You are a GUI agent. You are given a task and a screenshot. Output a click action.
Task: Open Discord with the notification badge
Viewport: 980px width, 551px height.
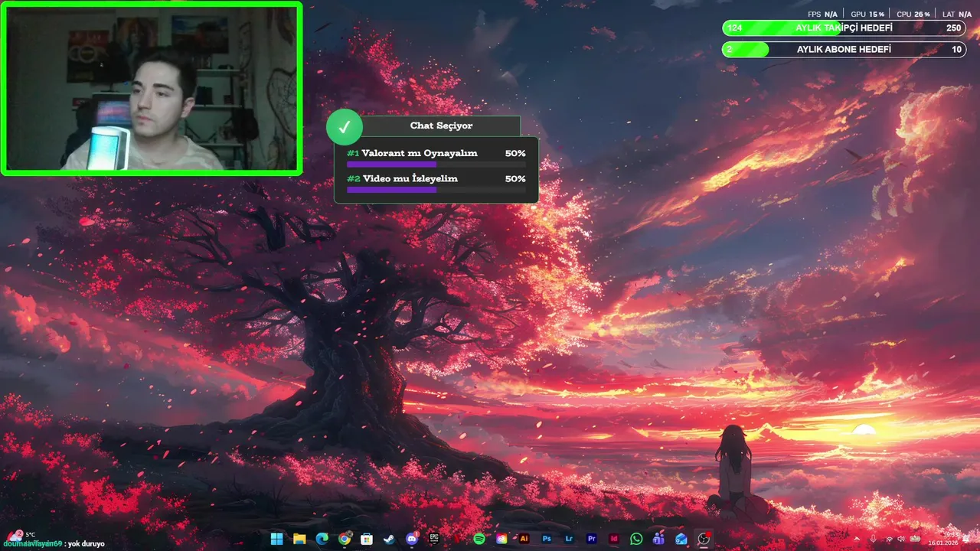click(x=412, y=539)
